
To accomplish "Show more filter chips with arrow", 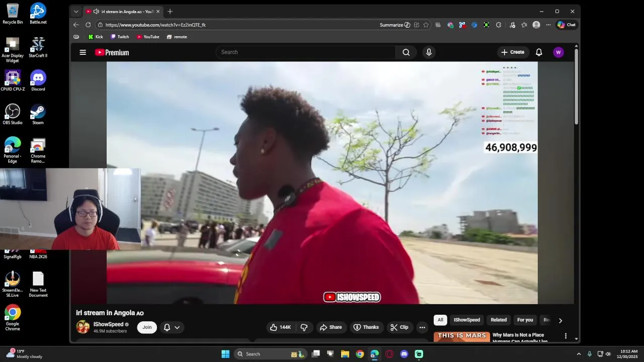I will click(x=560, y=320).
